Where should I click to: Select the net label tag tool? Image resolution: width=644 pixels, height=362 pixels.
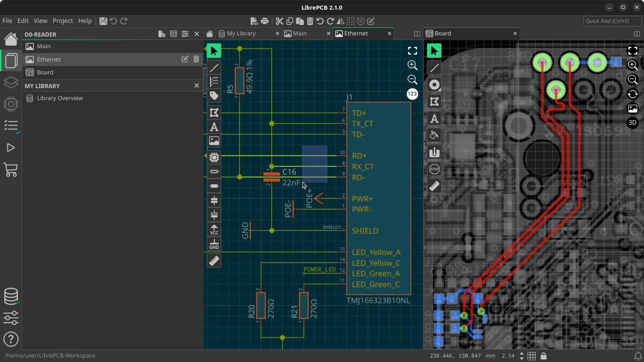[214, 96]
